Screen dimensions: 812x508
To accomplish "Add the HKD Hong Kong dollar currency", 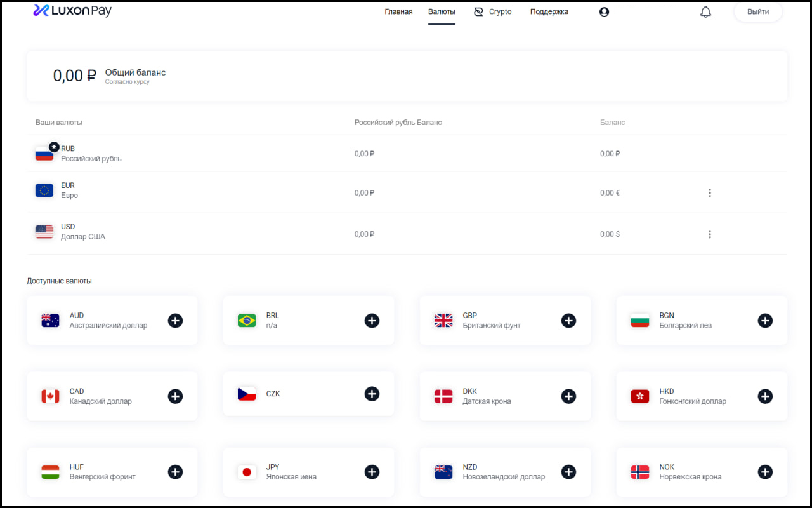I will (x=765, y=396).
